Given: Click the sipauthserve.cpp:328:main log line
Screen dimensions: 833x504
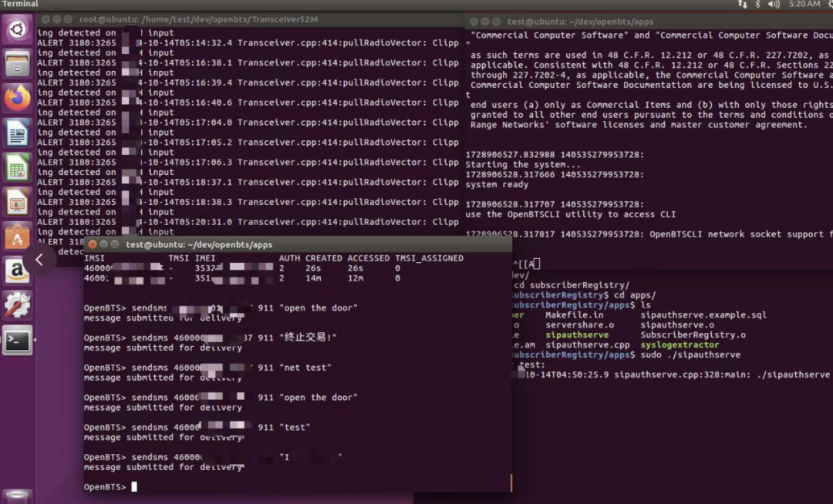Looking at the screenshot, I should [x=672, y=375].
